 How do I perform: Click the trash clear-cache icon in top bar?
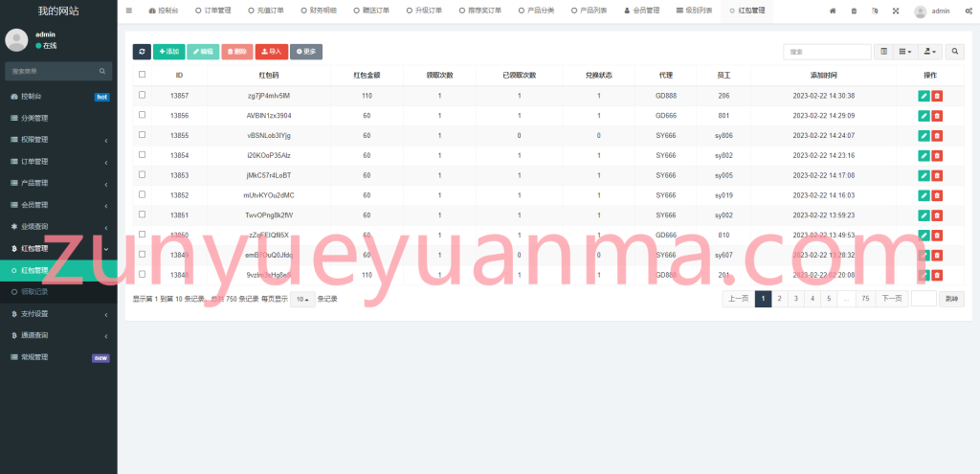coord(854,11)
